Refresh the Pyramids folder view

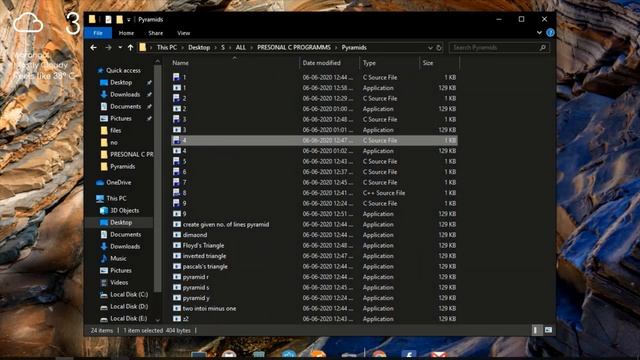[x=439, y=48]
